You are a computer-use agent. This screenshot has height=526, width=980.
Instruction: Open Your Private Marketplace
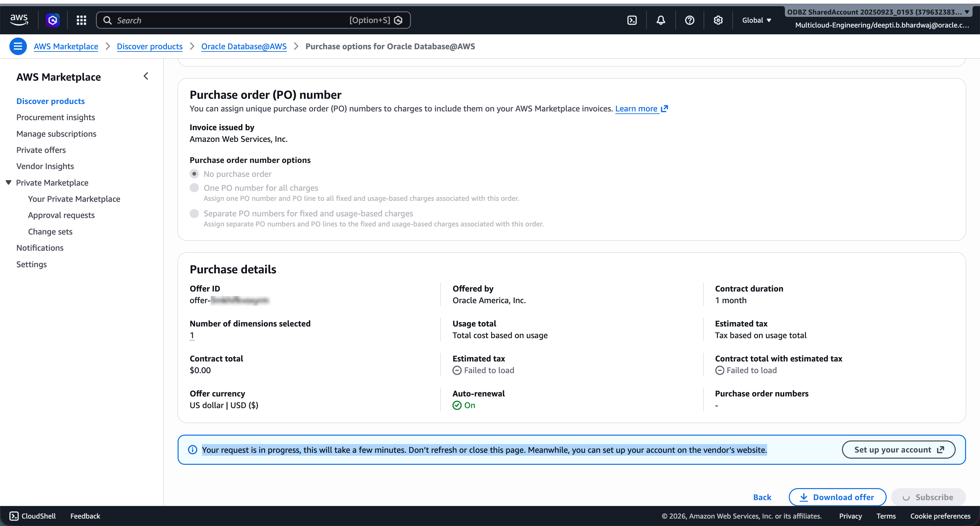pos(74,199)
